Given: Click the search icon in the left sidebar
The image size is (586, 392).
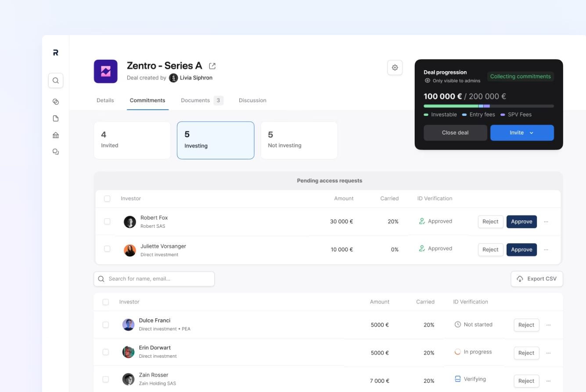Looking at the screenshot, I should click(x=56, y=81).
